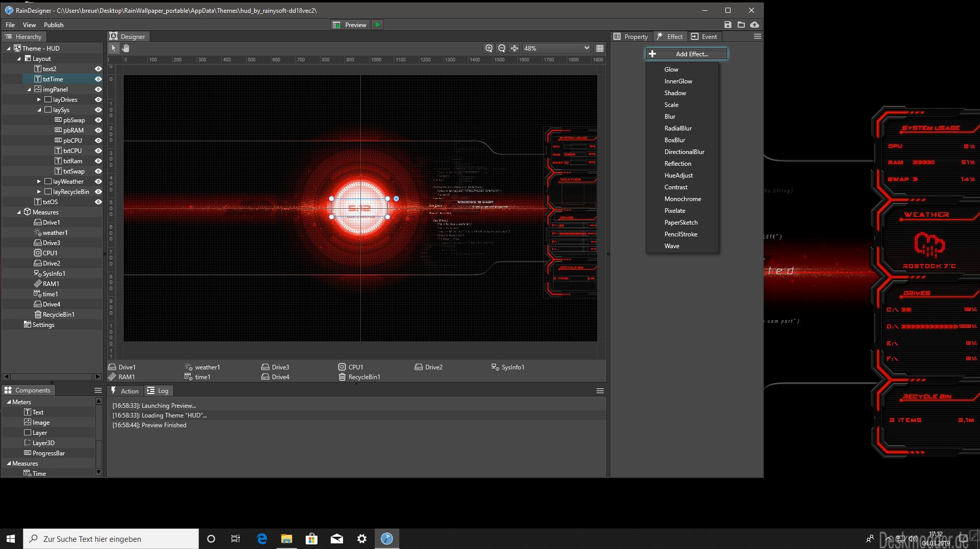Click the save disk icon

[728, 25]
